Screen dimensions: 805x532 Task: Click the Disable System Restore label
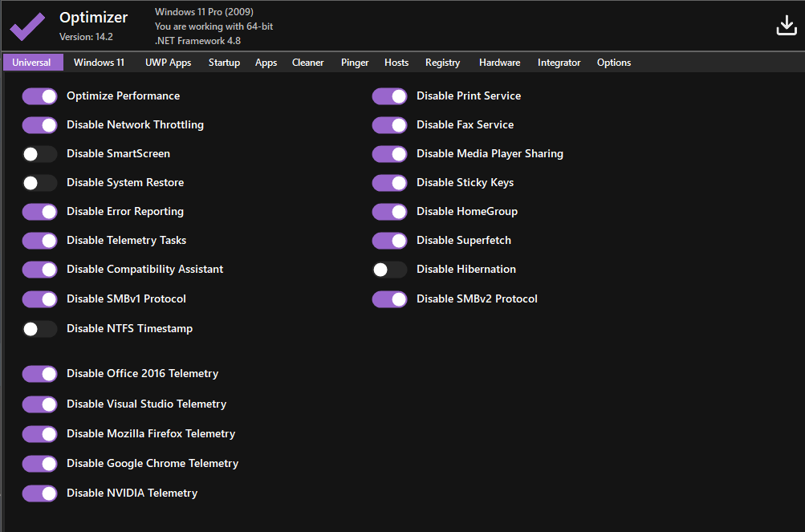coord(125,182)
